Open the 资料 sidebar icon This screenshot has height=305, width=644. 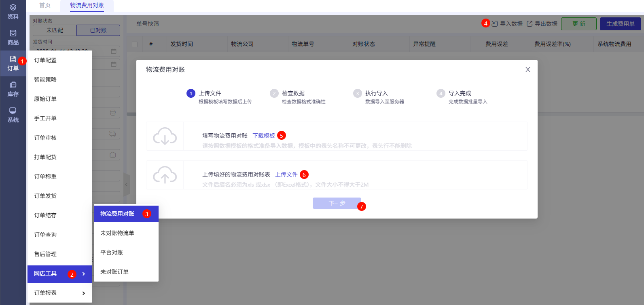[13, 8]
